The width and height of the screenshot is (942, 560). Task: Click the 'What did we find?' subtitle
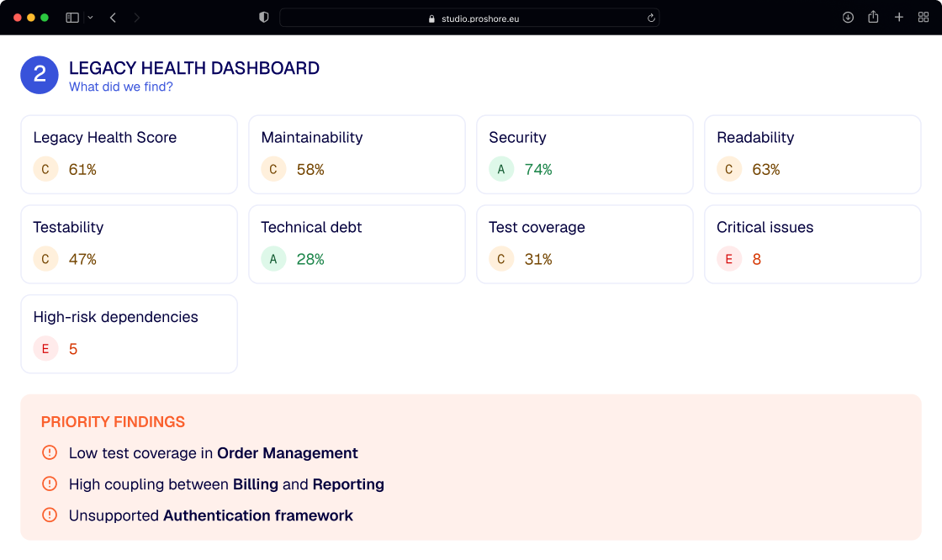[121, 87]
